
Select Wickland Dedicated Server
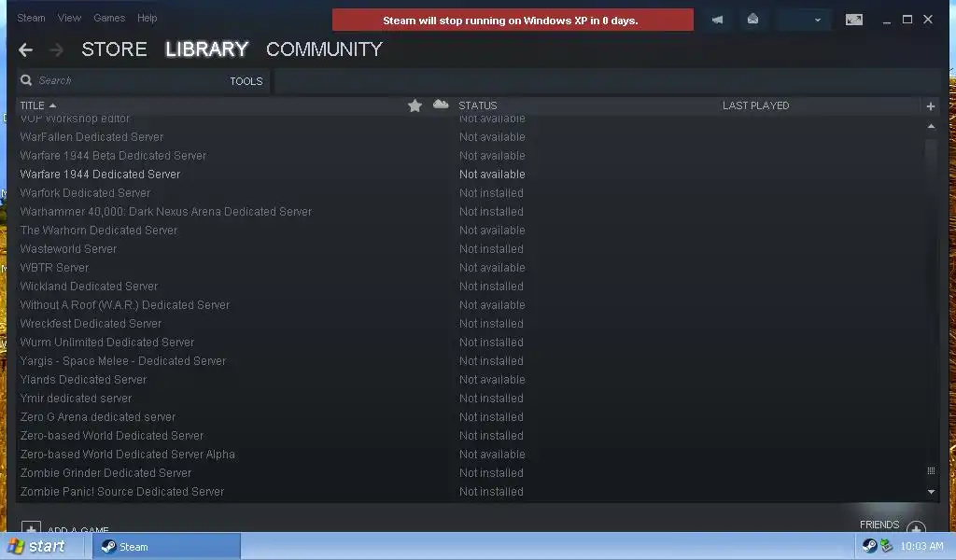click(x=89, y=287)
